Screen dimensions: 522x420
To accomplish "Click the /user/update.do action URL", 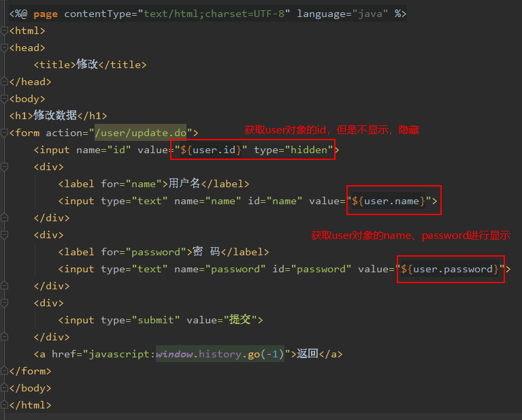I will (140, 133).
